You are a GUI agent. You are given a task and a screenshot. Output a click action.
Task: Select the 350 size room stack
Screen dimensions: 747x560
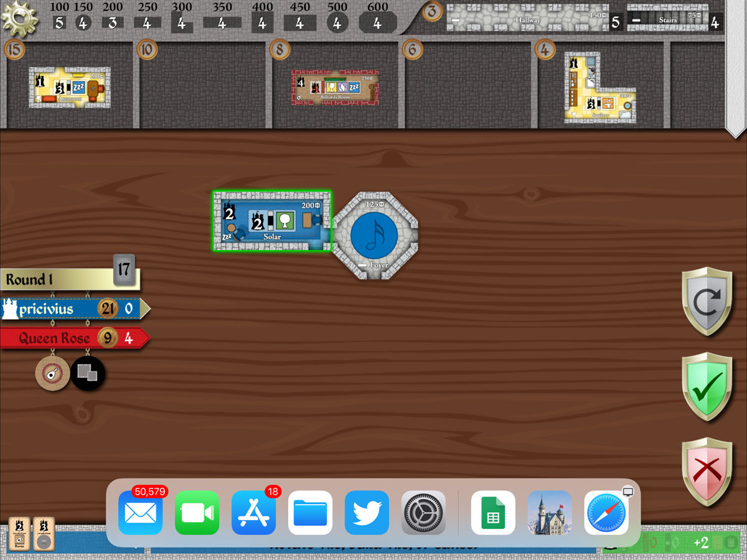222,23
